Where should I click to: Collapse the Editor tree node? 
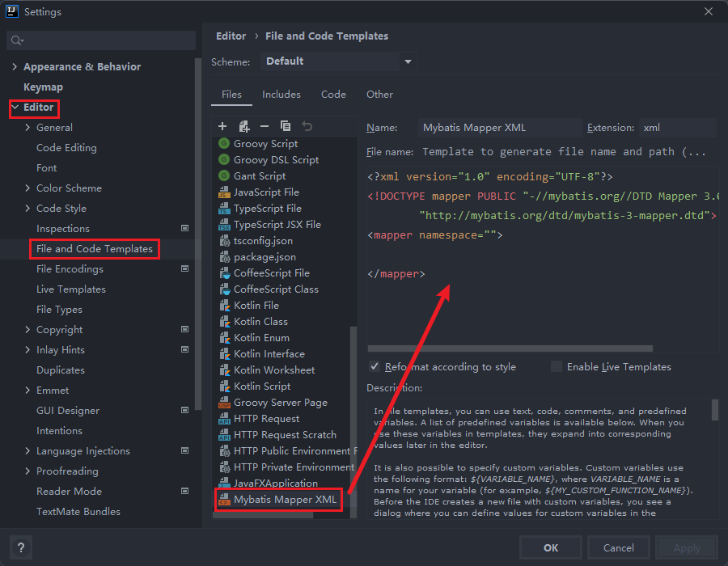pos(15,108)
